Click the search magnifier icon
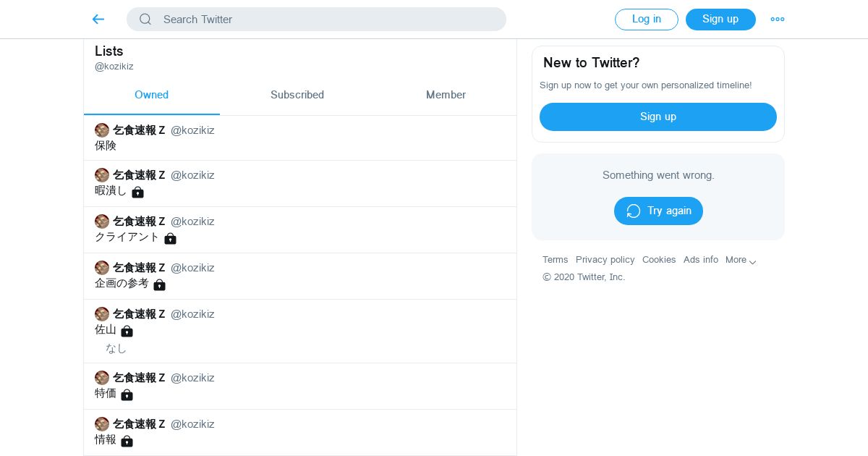This screenshot has width=868, height=456. point(145,20)
